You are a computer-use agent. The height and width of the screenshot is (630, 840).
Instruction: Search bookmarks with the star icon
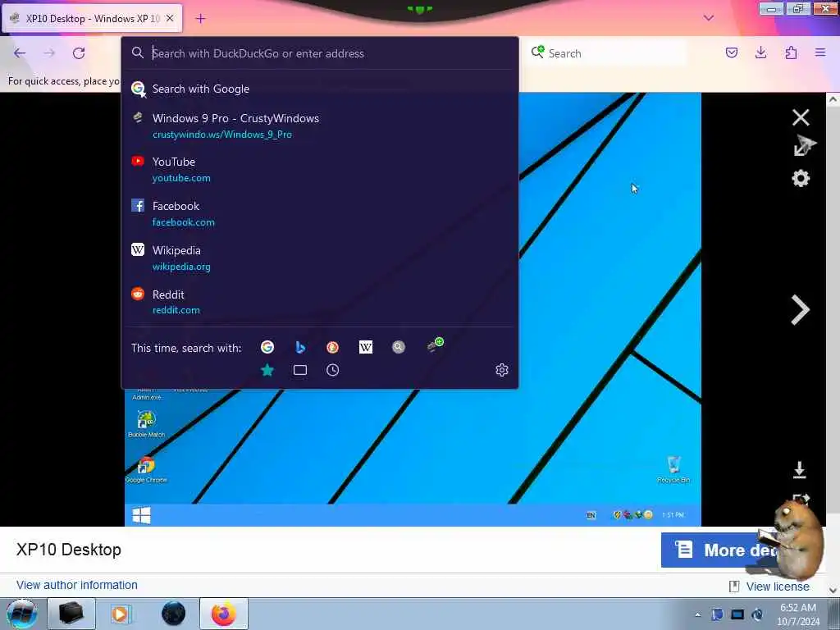(267, 370)
